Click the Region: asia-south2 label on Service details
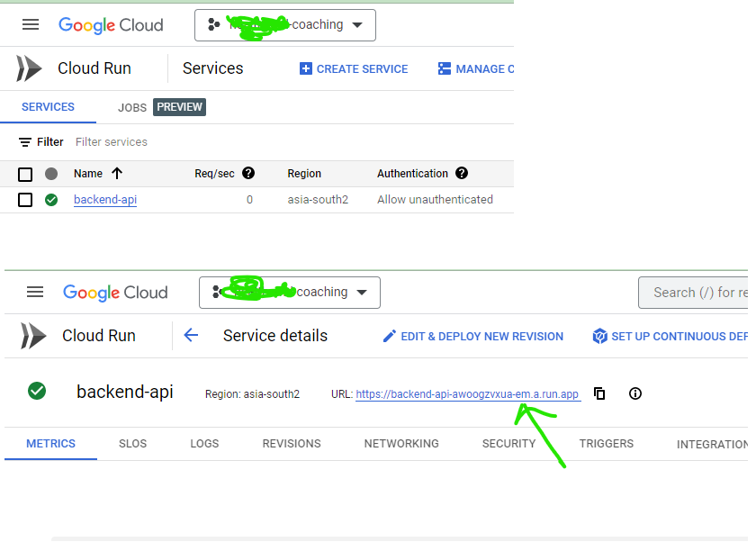This screenshot has height=542, width=756. pos(252,394)
